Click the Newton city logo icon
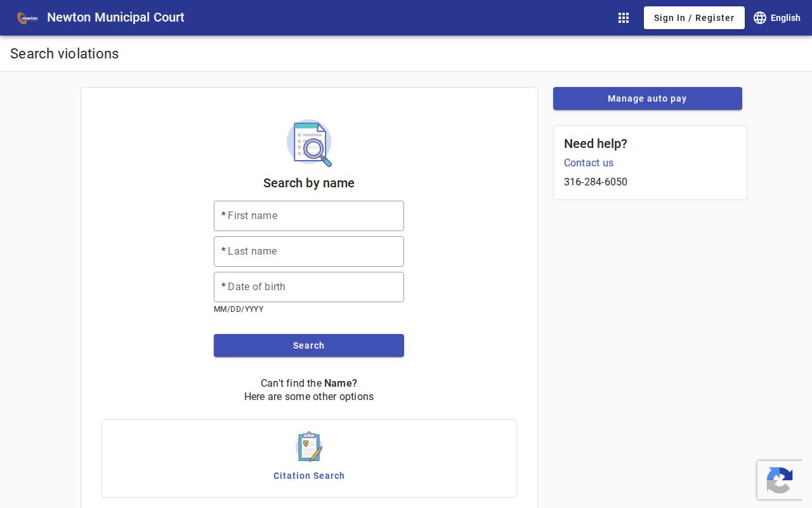812x508 pixels. click(27, 18)
